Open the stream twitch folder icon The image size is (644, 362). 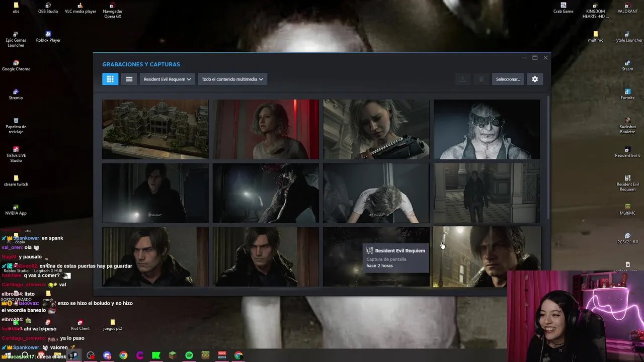(16, 180)
